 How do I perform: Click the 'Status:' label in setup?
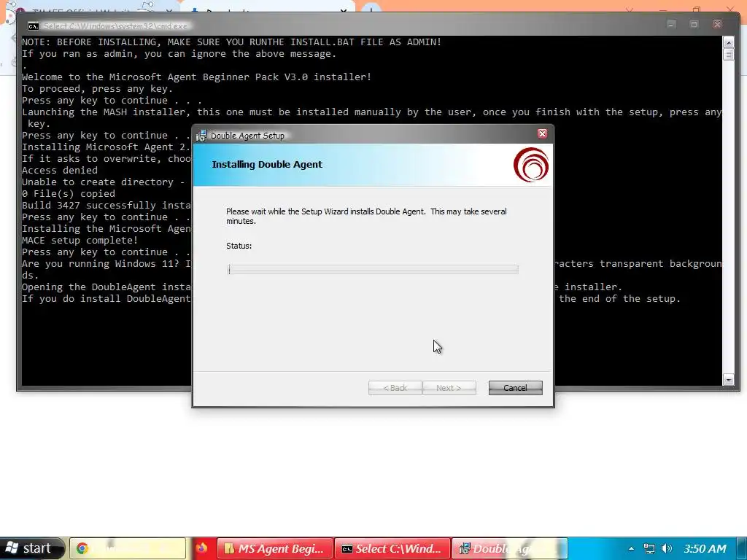tap(239, 246)
